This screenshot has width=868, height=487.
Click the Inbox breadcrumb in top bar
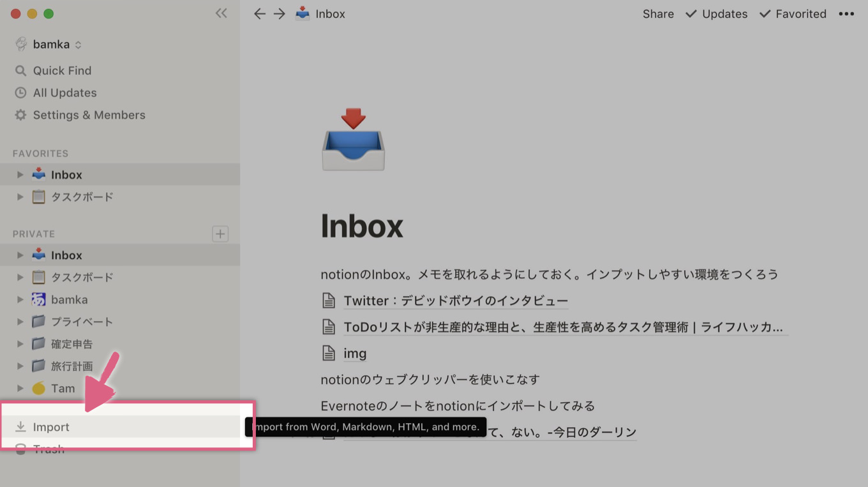coord(331,14)
